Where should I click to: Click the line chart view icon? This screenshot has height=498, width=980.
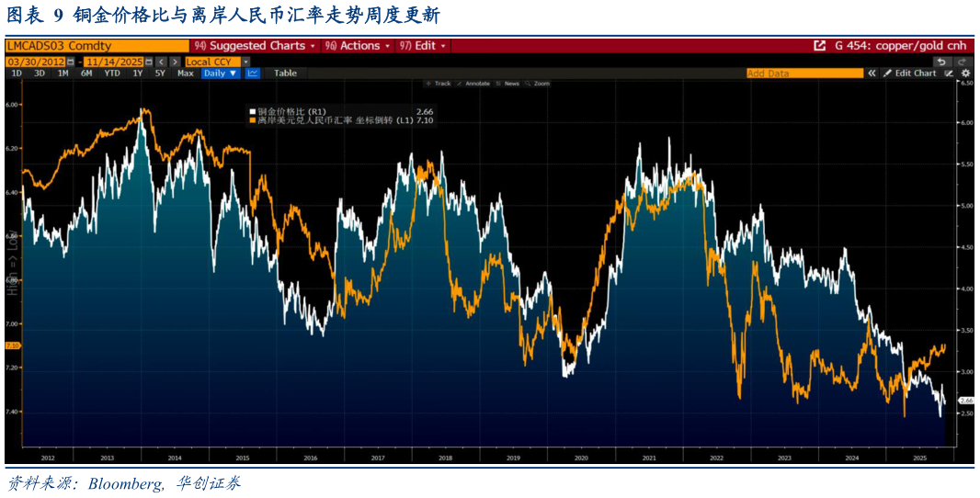(253, 74)
